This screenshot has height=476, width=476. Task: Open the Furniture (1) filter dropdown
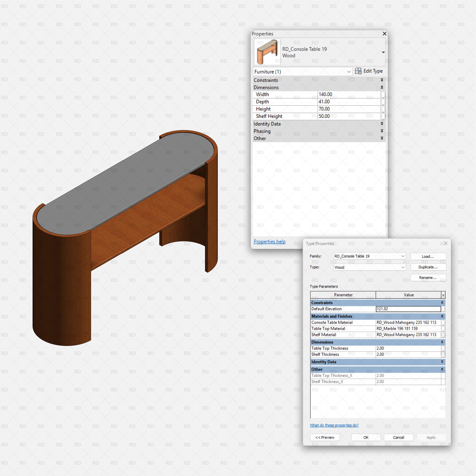(349, 72)
